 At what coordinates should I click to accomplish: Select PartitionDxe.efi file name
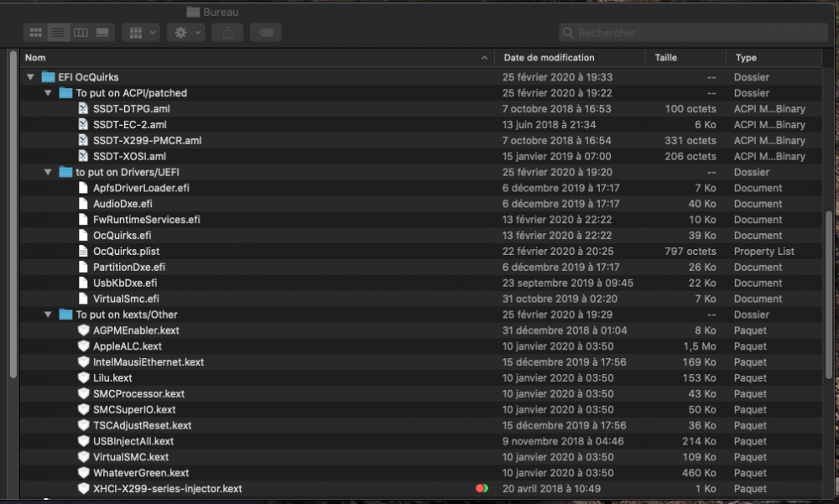[129, 267]
